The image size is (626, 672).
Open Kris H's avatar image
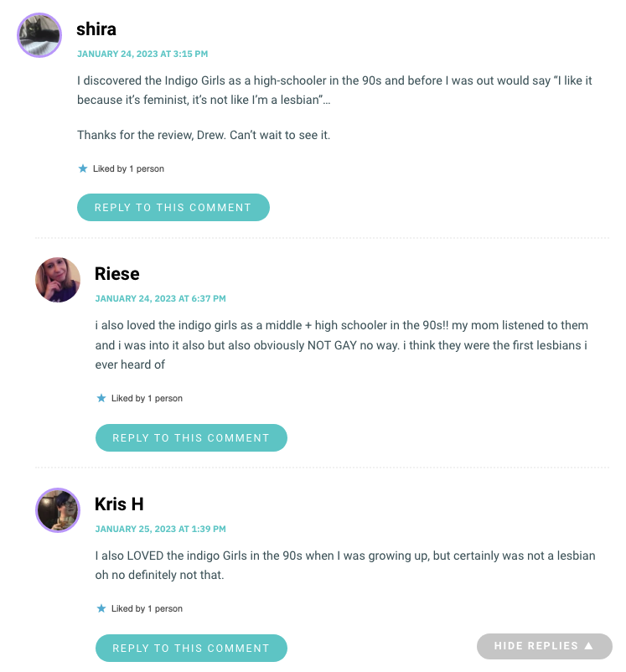point(58,510)
